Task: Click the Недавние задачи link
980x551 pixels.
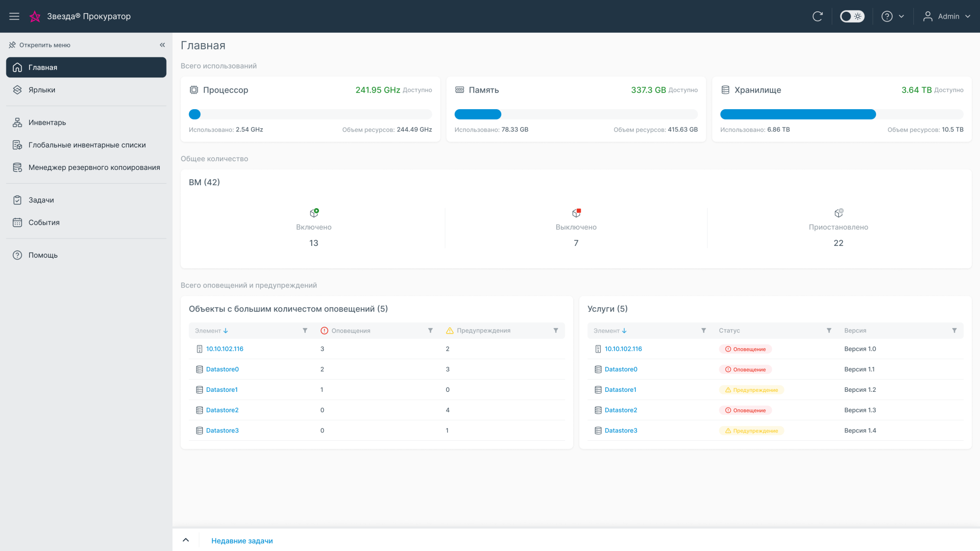Action: point(242,541)
